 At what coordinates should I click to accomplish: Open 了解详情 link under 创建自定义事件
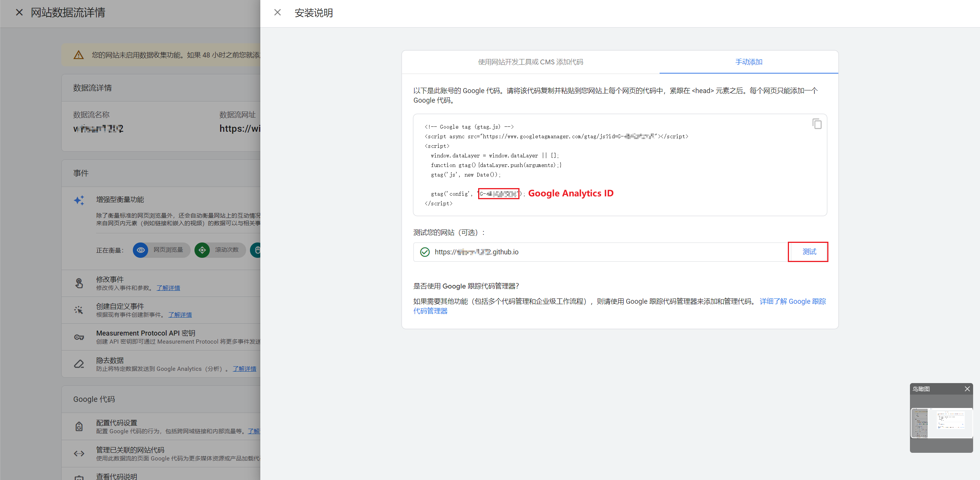coord(180,315)
